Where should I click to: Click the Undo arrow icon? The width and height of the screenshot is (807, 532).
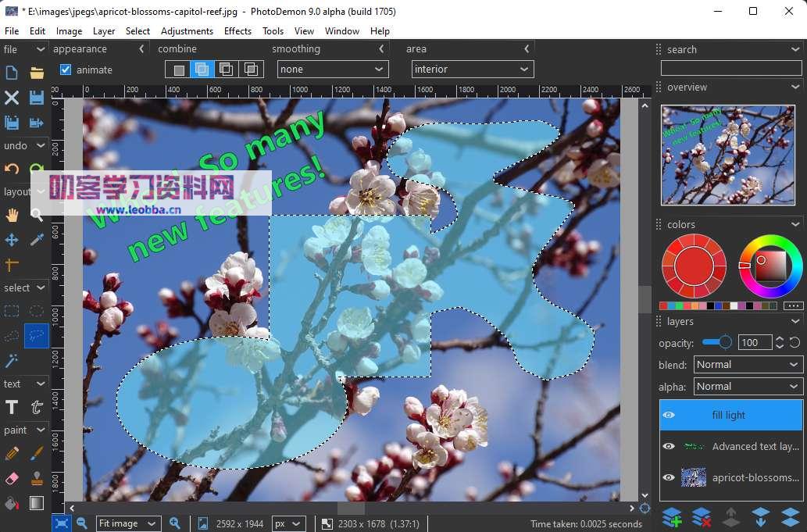[11, 170]
